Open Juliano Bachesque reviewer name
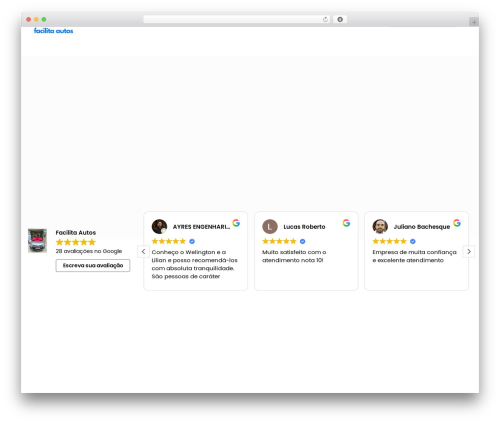The image size is (500, 423). pos(422,227)
